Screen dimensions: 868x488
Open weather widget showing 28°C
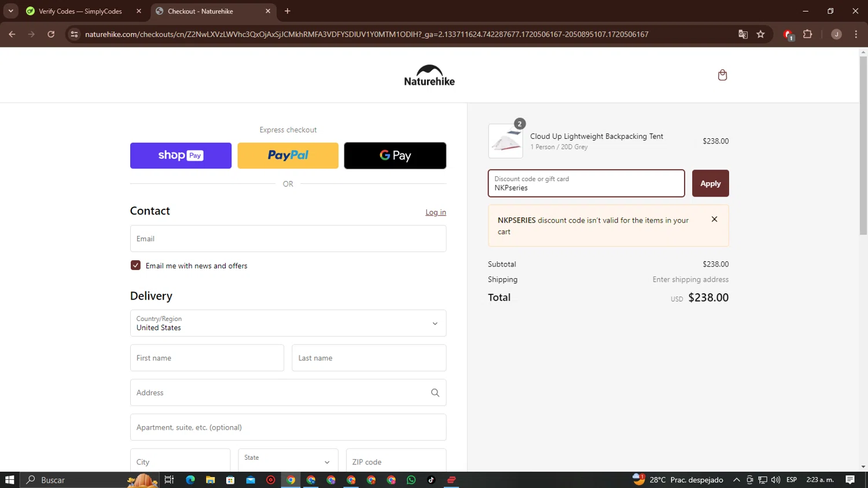678,480
